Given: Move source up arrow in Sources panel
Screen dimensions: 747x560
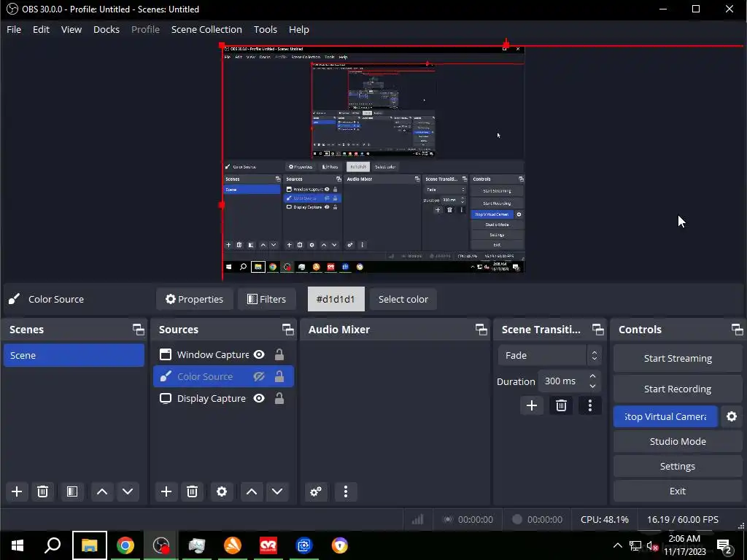Looking at the screenshot, I should click(252, 491).
